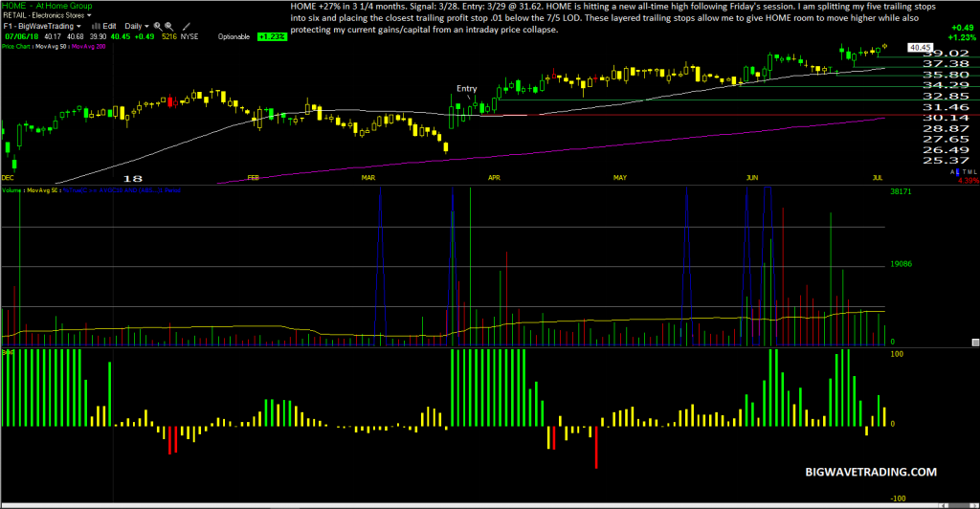Click the Volume legend label
The image size is (980, 509).
(11, 190)
